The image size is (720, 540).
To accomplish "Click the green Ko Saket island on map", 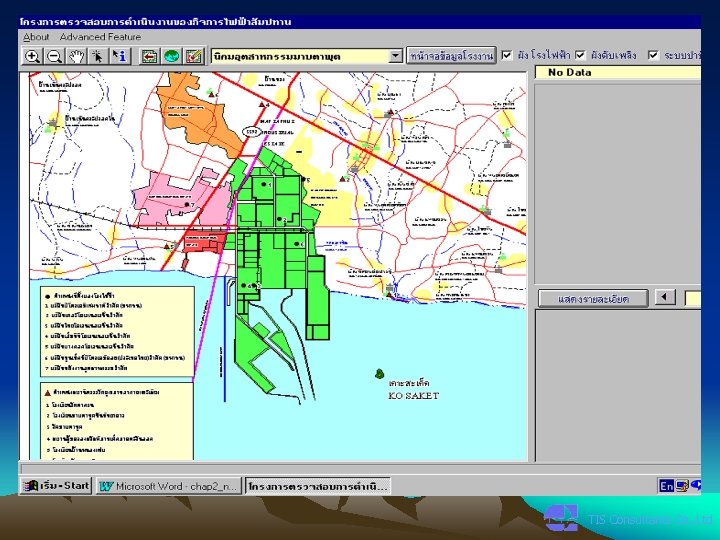I will [379, 374].
